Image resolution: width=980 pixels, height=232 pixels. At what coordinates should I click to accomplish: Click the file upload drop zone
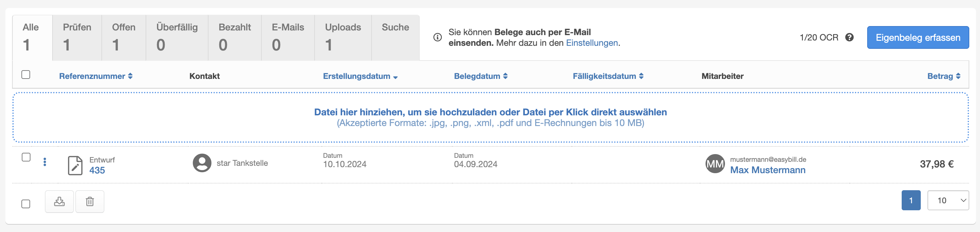(490, 117)
